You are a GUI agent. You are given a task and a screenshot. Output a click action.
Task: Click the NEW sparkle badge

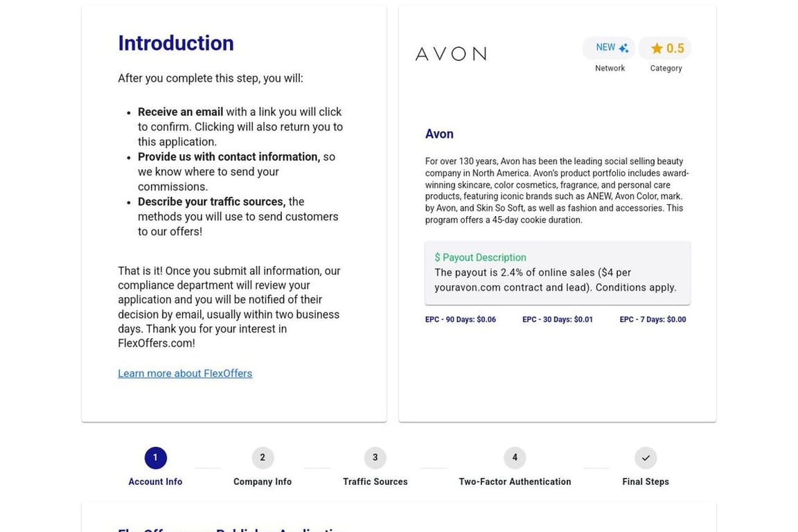tap(609, 48)
